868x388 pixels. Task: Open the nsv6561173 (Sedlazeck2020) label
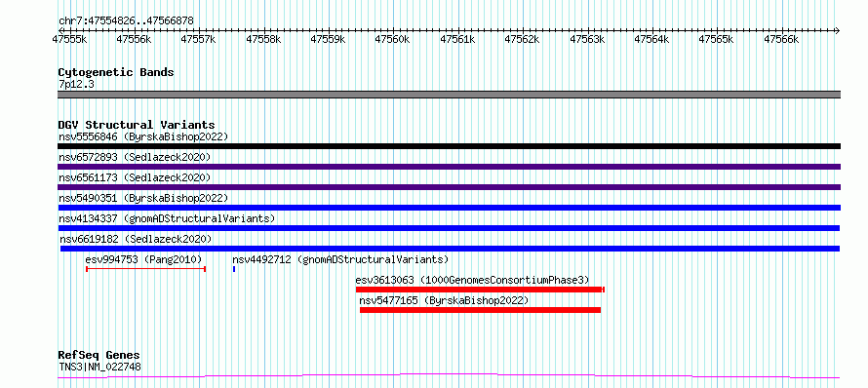pos(135,177)
